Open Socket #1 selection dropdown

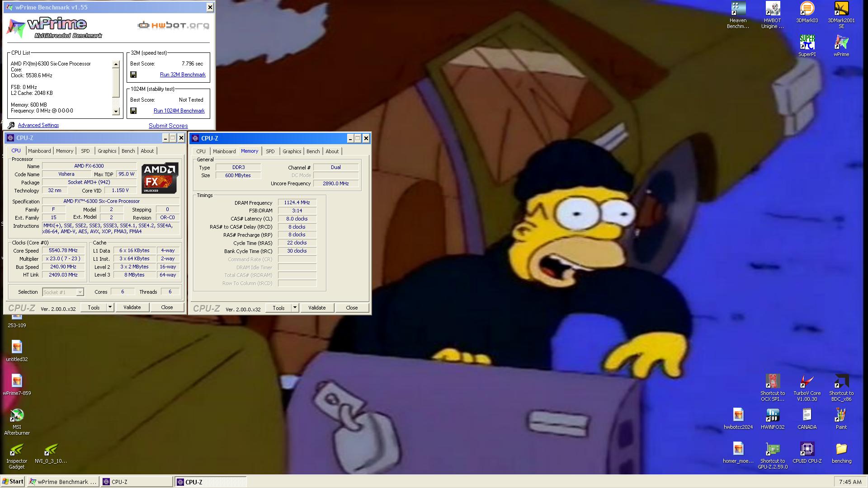point(63,292)
